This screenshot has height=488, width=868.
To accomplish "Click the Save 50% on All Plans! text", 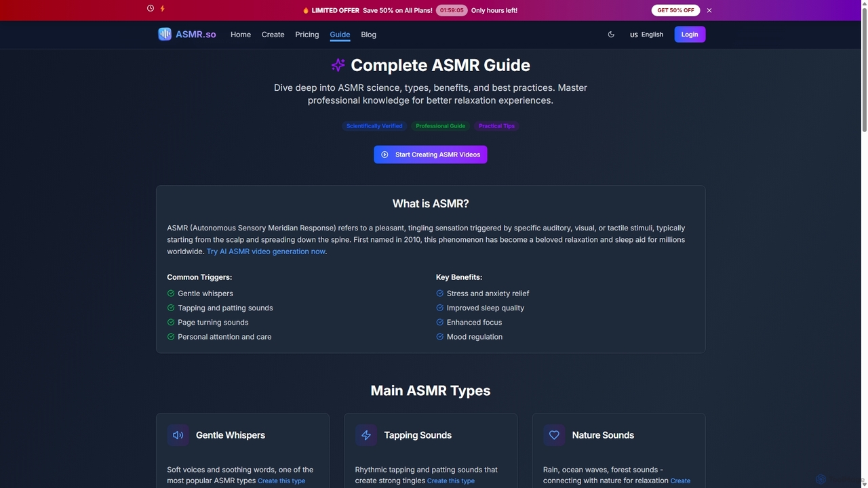I will 397,10.
